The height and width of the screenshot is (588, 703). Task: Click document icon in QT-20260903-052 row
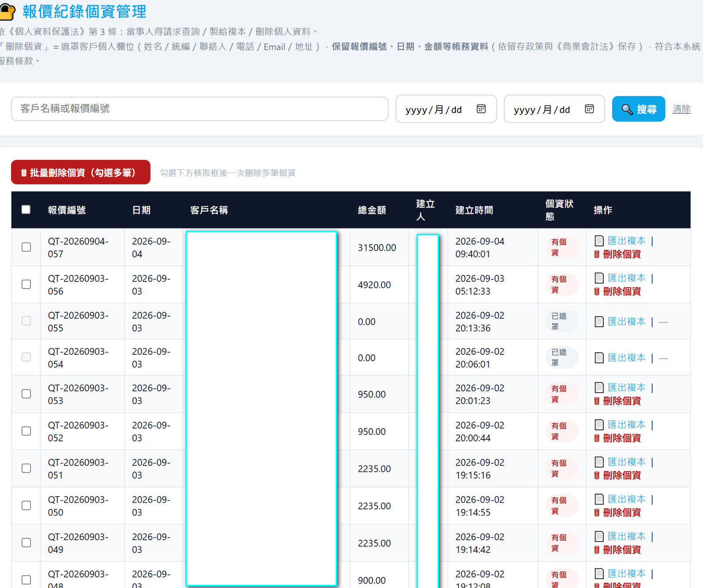coord(599,425)
